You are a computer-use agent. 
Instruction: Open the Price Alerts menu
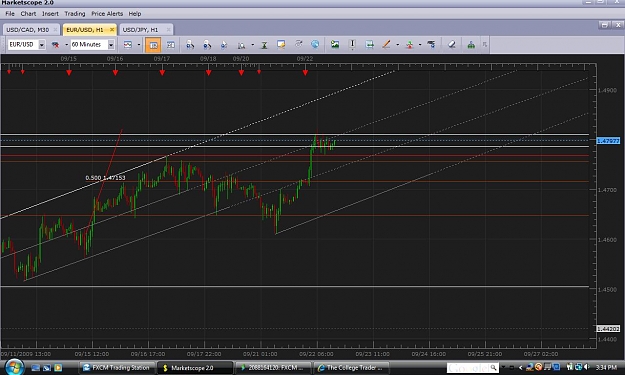107,14
